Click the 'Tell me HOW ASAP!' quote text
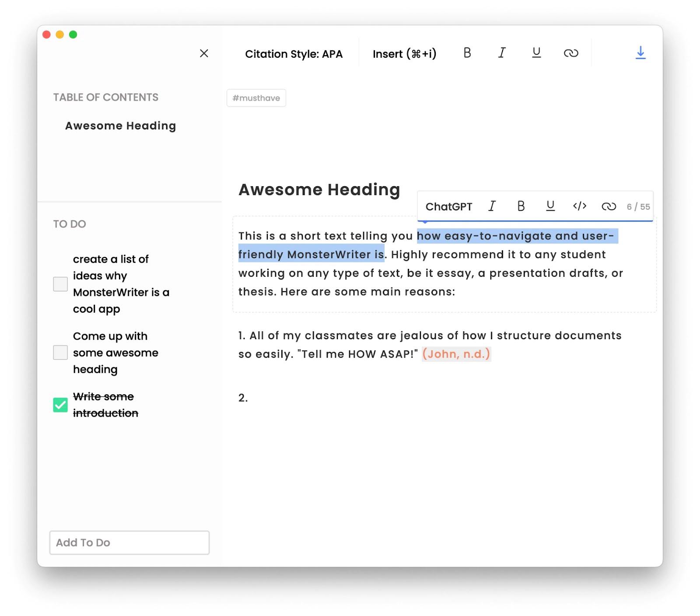Viewport: 700px width, 616px height. click(x=357, y=354)
